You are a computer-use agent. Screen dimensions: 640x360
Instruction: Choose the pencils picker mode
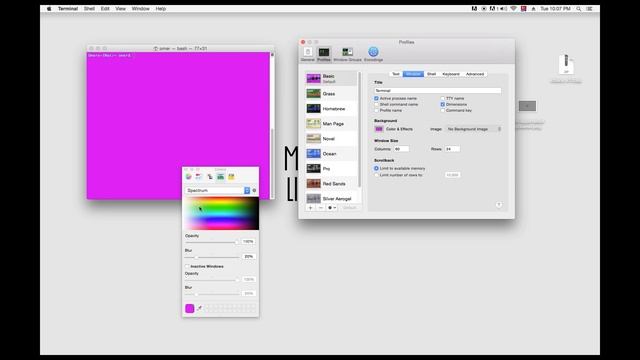[231, 177]
